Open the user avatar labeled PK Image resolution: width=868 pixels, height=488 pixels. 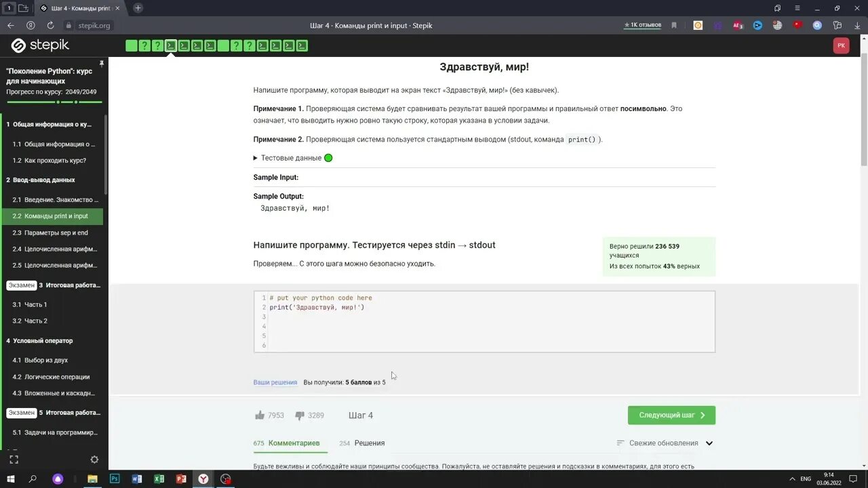(x=841, y=45)
